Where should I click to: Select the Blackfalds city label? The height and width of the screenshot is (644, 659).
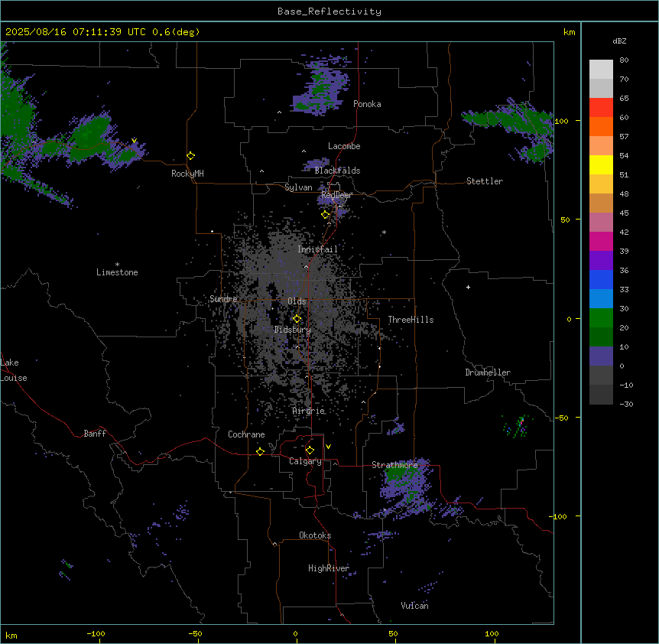click(337, 171)
